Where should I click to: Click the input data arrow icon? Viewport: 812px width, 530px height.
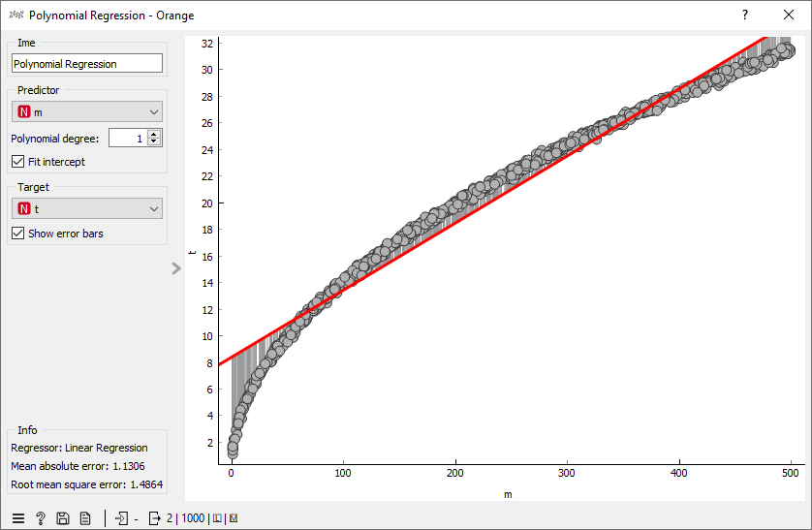[x=121, y=518]
